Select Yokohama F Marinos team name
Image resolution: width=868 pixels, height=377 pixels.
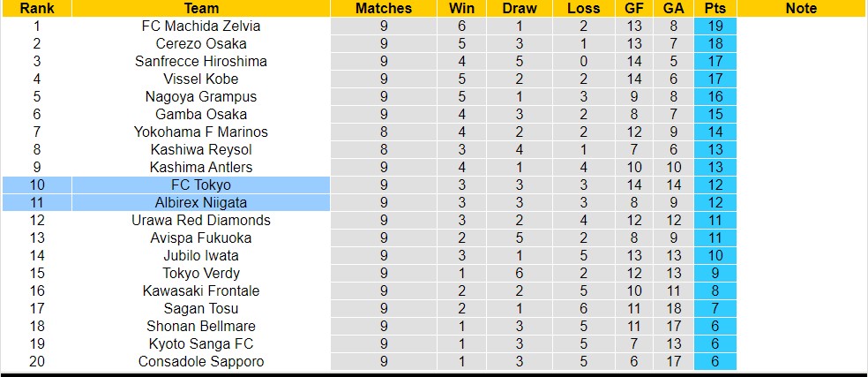pyautogui.click(x=201, y=132)
